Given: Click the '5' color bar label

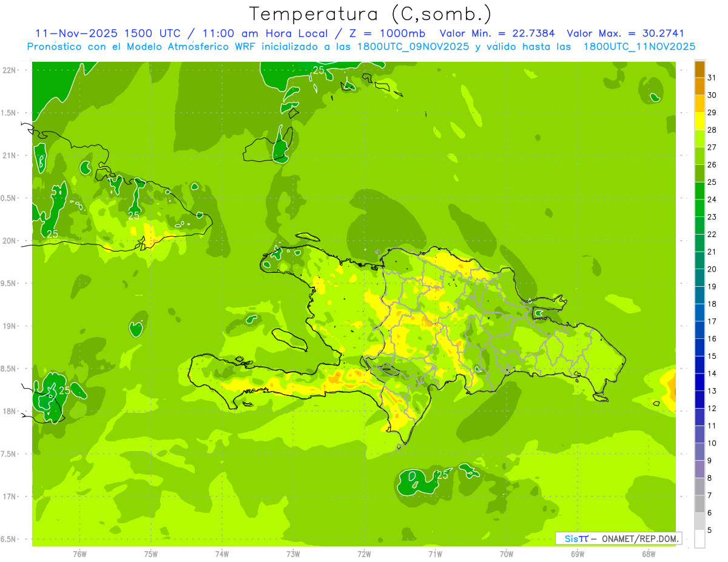Looking at the screenshot, I should pyautogui.click(x=710, y=530).
